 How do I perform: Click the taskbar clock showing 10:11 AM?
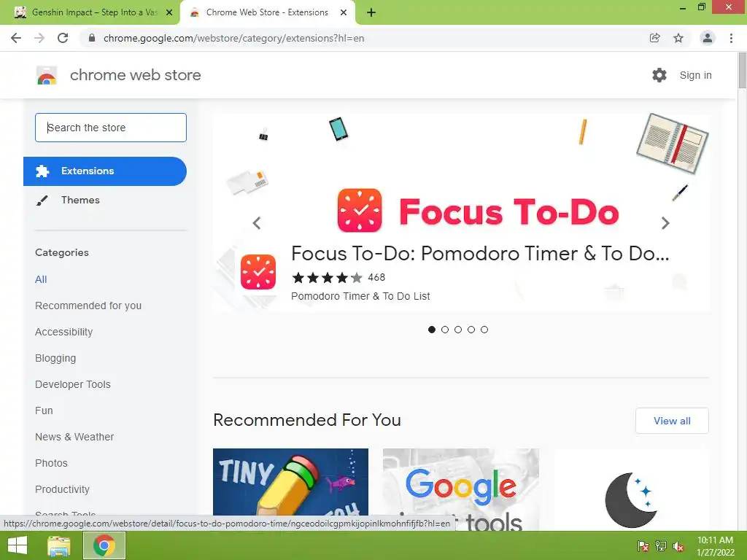(715, 545)
